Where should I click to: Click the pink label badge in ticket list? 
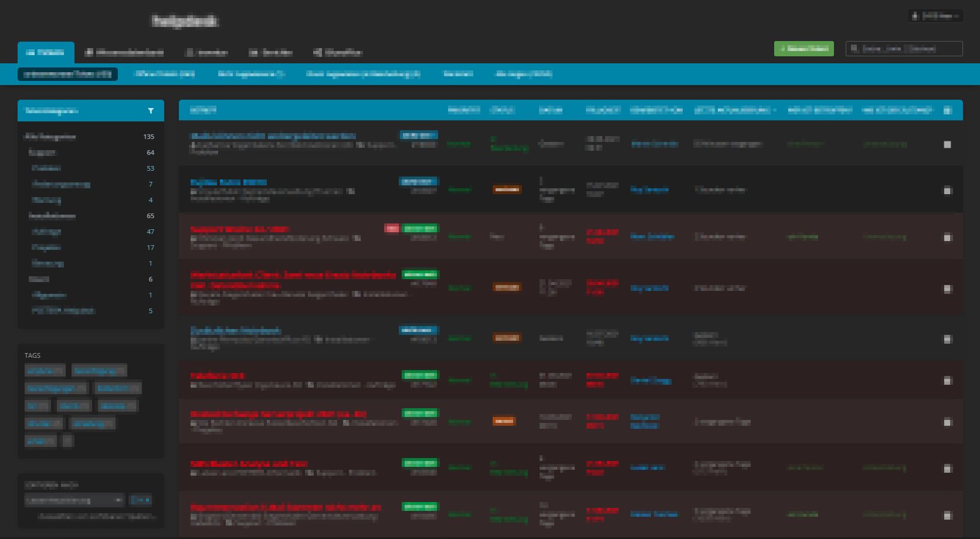point(392,228)
